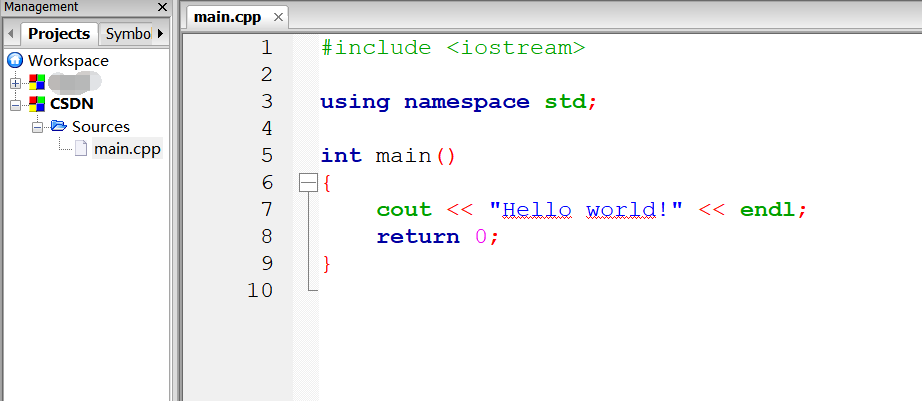
Task: Click the 'return' keyword
Action: (x=418, y=237)
